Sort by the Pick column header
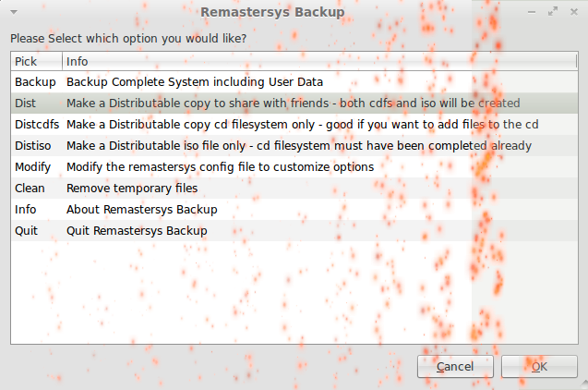588x390 pixels. [36, 61]
